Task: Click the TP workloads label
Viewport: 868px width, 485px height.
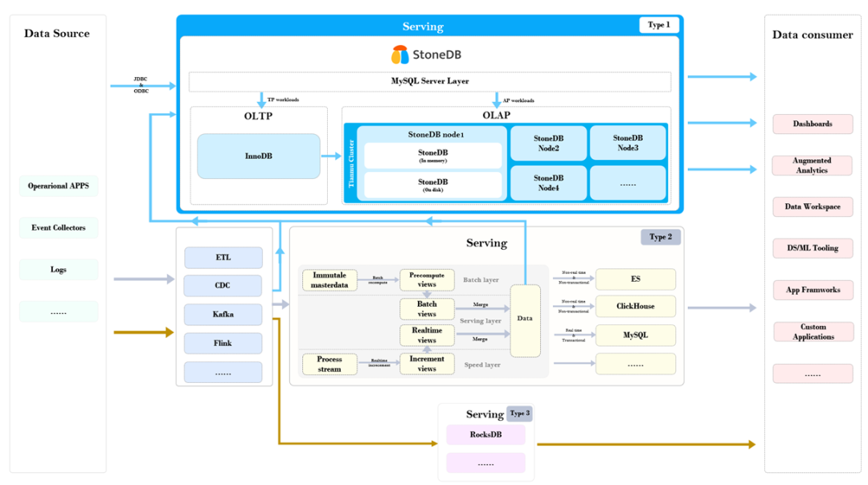Action: coord(283,100)
